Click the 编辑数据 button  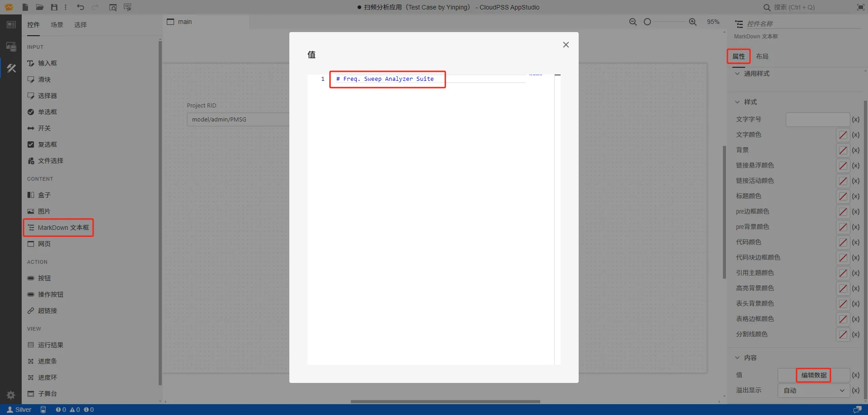(814, 375)
